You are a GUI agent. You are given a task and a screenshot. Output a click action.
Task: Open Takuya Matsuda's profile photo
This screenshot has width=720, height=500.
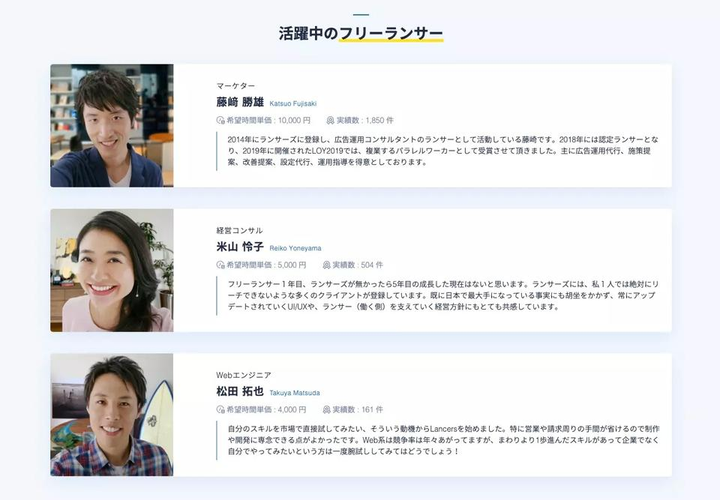112,415
